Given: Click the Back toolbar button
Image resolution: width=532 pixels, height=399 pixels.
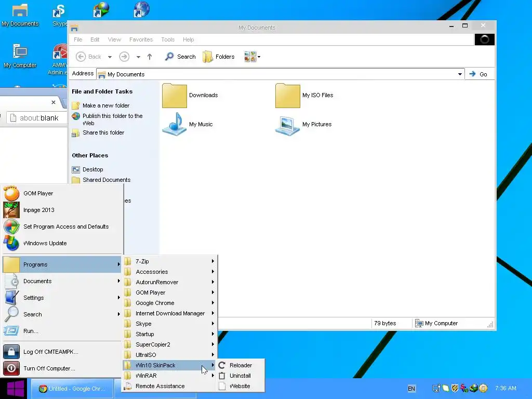Looking at the screenshot, I should [88, 57].
